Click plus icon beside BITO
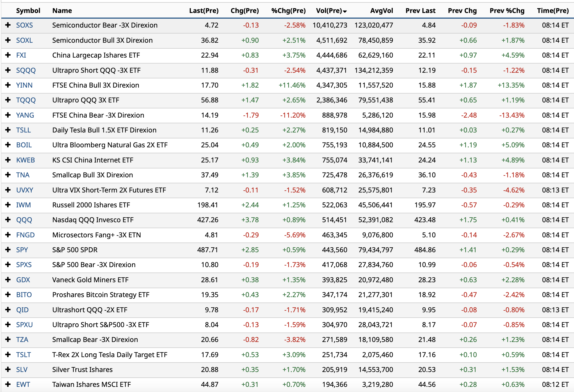Screen dimensions: 574x392 (8, 295)
